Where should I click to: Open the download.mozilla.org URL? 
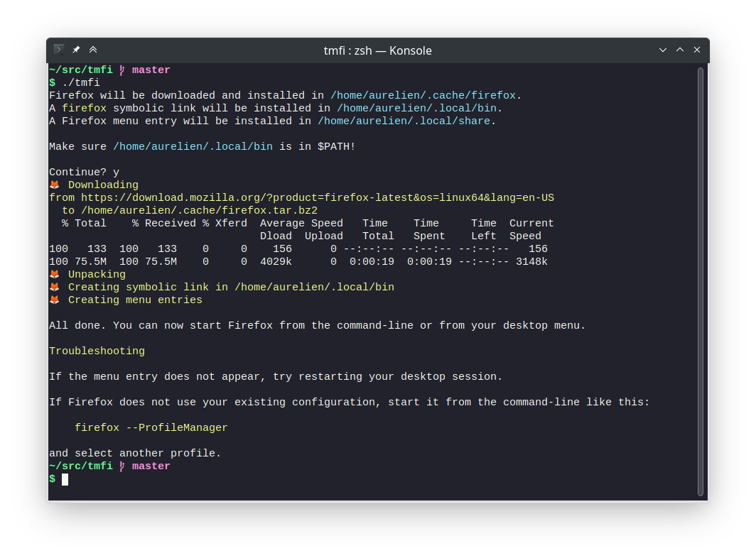click(317, 197)
